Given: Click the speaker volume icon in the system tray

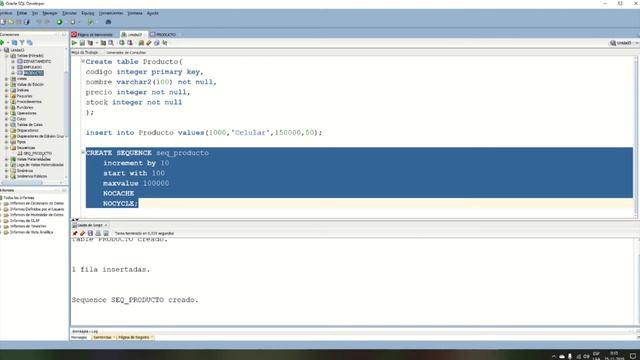Looking at the screenshot, I should (586, 356).
